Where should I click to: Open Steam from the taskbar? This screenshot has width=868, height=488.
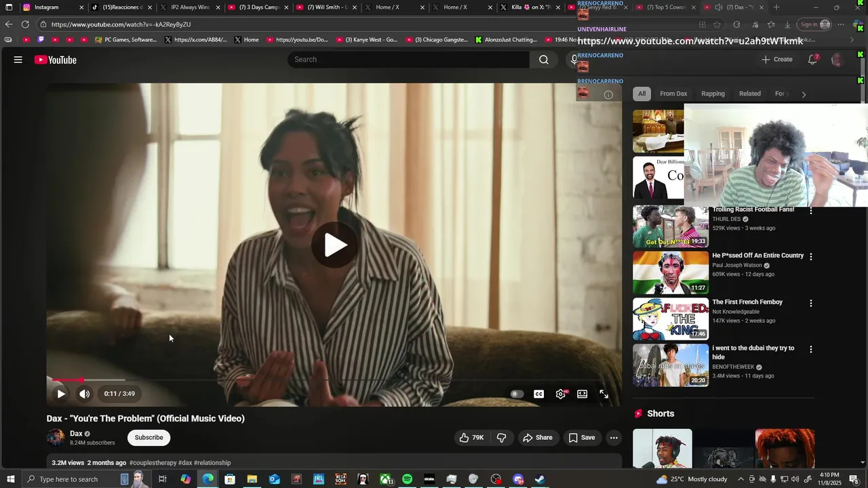tap(540, 479)
